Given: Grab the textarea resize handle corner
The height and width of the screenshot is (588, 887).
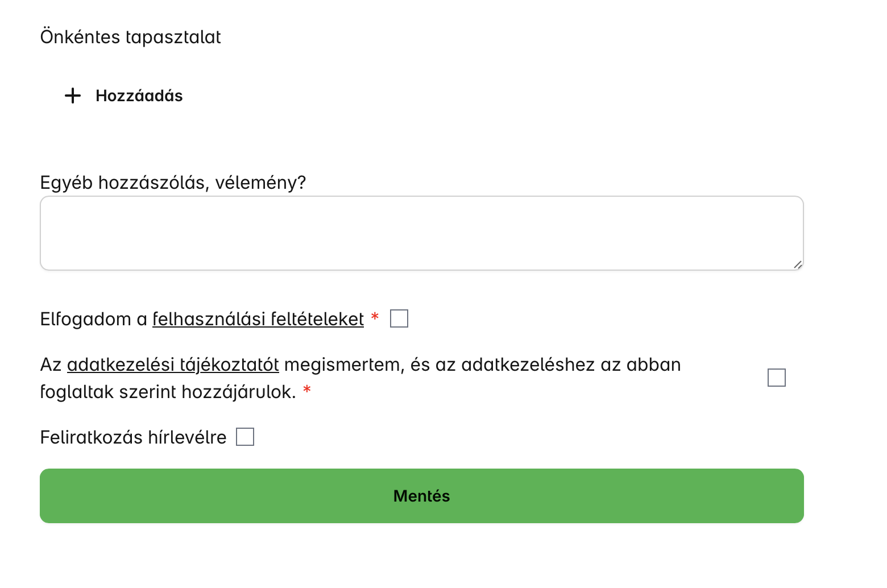Looking at the screenshot, I should (798, 264).
